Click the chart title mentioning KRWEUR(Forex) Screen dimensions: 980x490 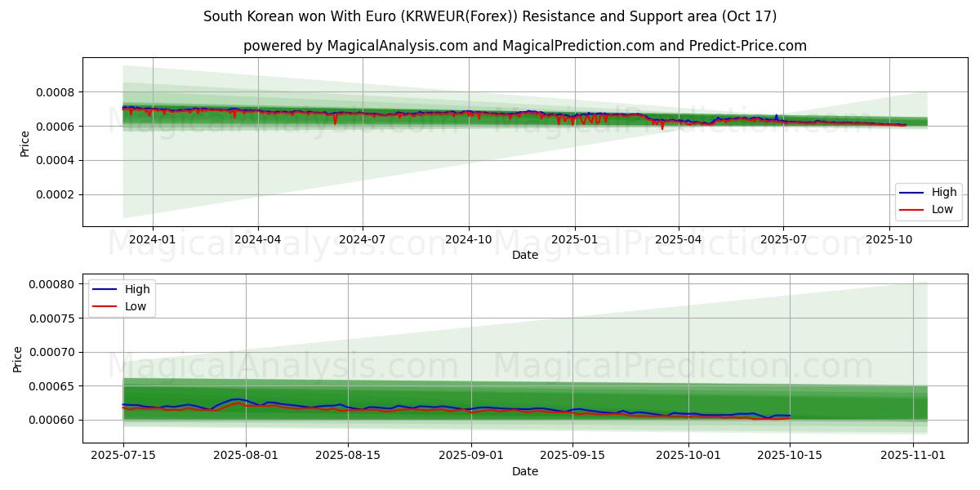490,16
